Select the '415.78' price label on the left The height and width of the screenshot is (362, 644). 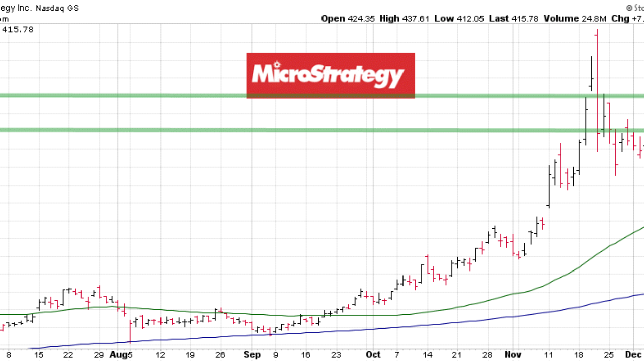coord(18,29)
